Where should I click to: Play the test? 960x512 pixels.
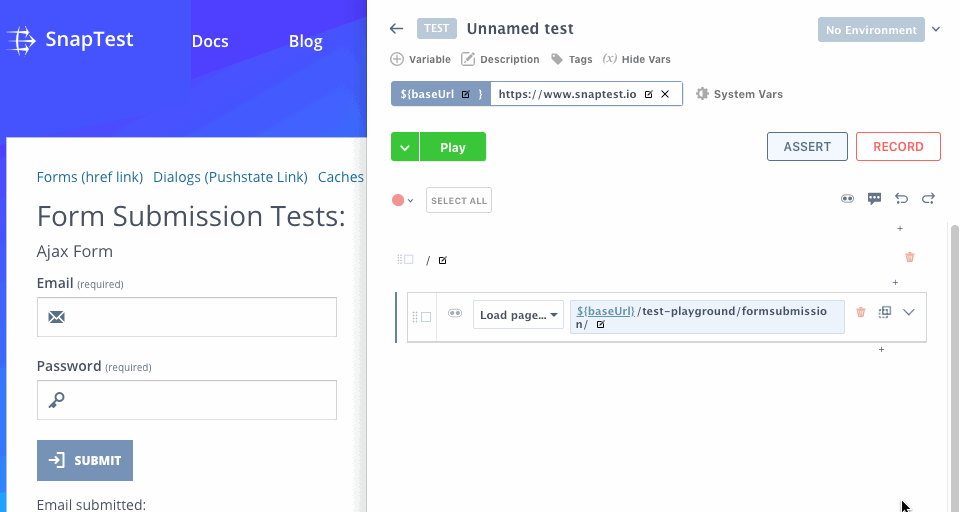pos(453,147)
